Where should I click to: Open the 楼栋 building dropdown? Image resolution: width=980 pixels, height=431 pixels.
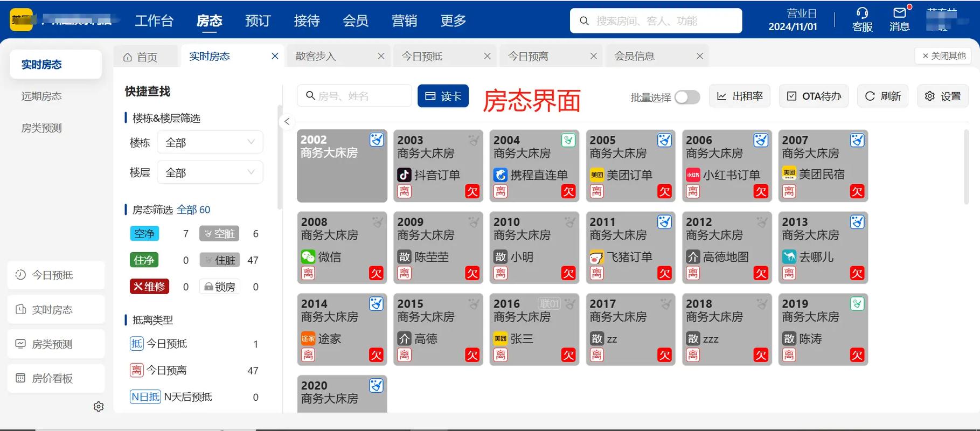pos(210,142)
